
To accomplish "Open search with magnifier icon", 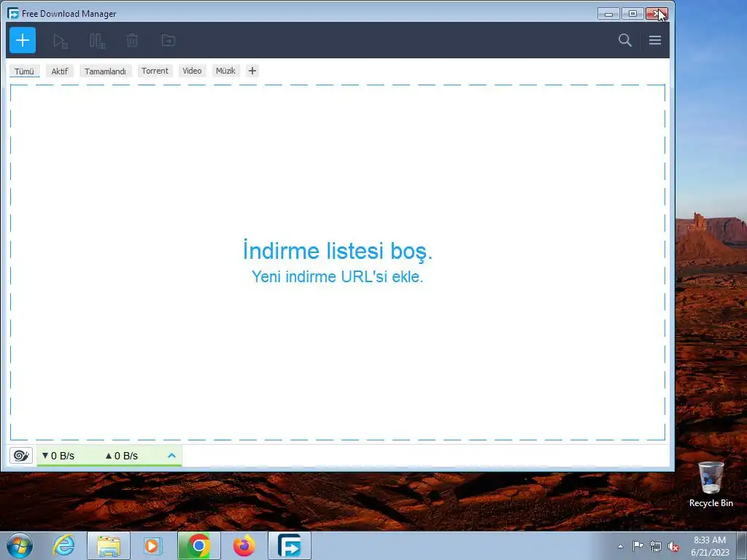I will pyautogui.click(x=625, y=40).
